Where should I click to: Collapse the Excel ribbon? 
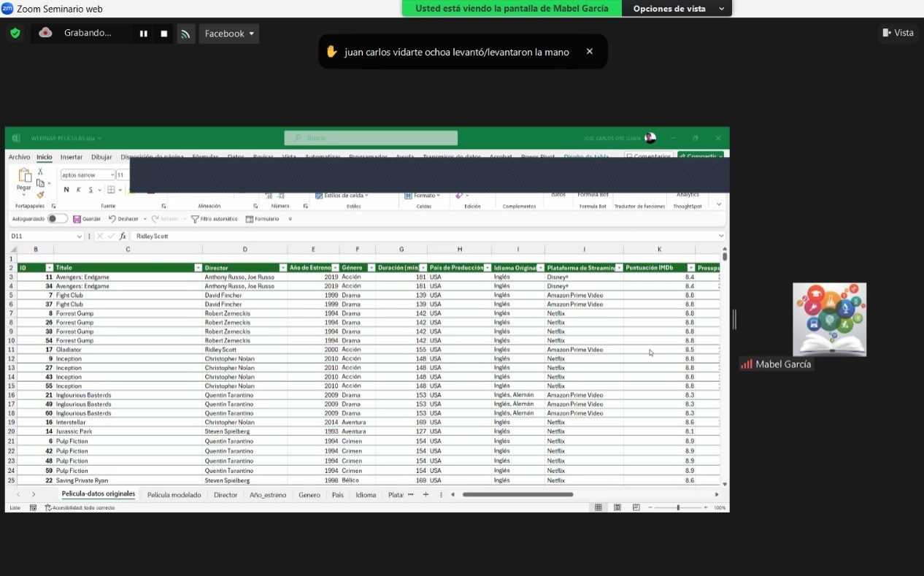(x=719, y=204)
